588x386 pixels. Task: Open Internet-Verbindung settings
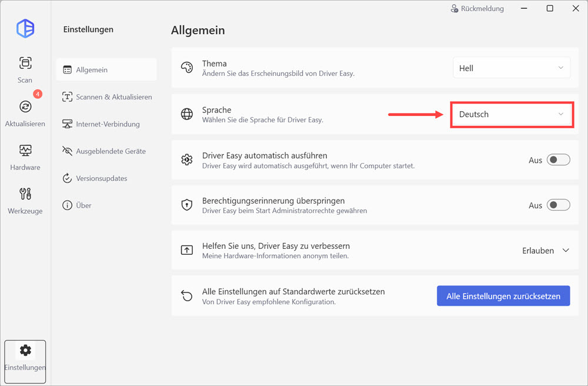coord(106,124)
